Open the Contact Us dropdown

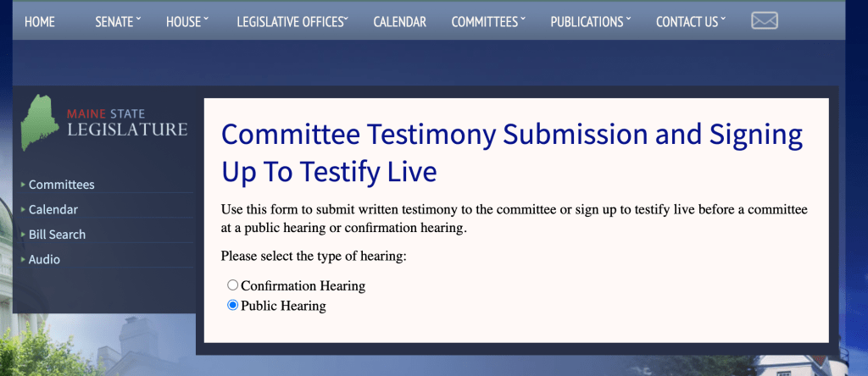(691, 22)
